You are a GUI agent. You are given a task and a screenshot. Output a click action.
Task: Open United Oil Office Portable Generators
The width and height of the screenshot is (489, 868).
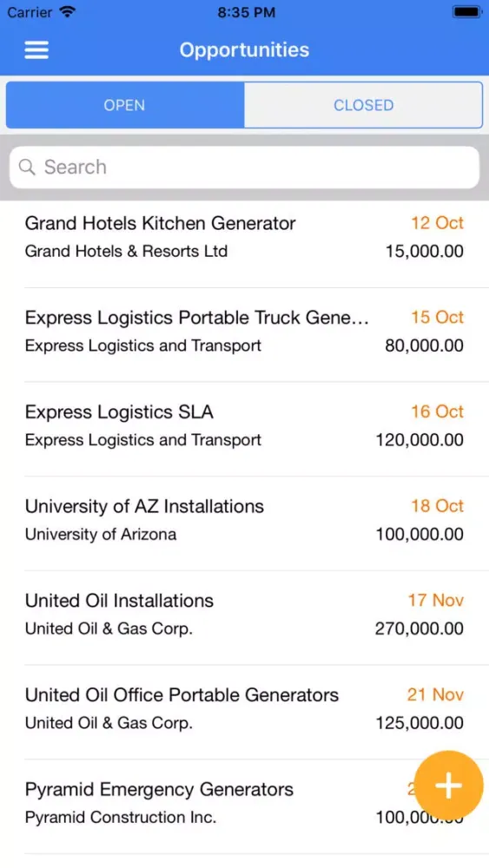click(x=244, y=712)
